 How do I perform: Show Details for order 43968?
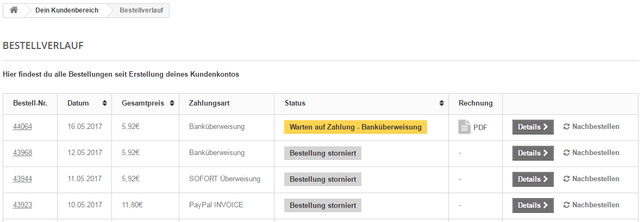(x=533, y=153)
